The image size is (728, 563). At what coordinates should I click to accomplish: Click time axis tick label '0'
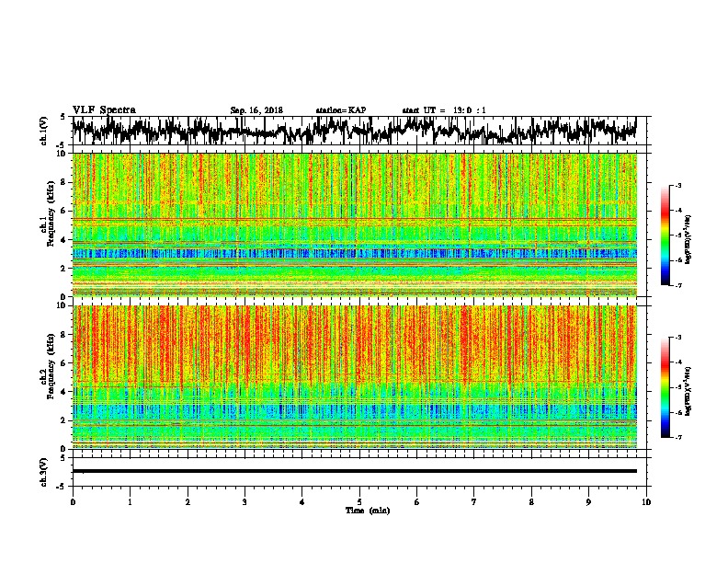coord(73,502)
